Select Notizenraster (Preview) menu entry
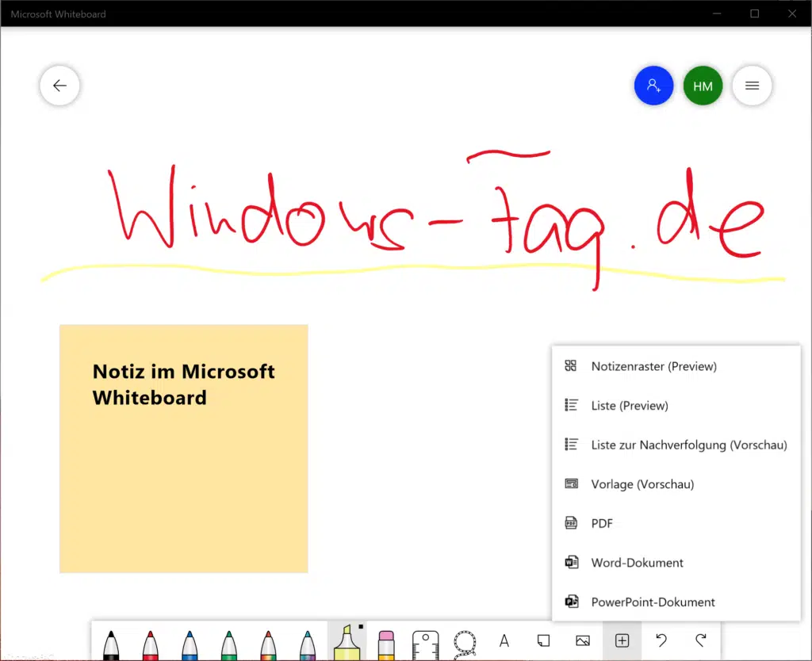The height and width of the screenshot is (661, 812). pyautogui.click(x=653, y=367)
